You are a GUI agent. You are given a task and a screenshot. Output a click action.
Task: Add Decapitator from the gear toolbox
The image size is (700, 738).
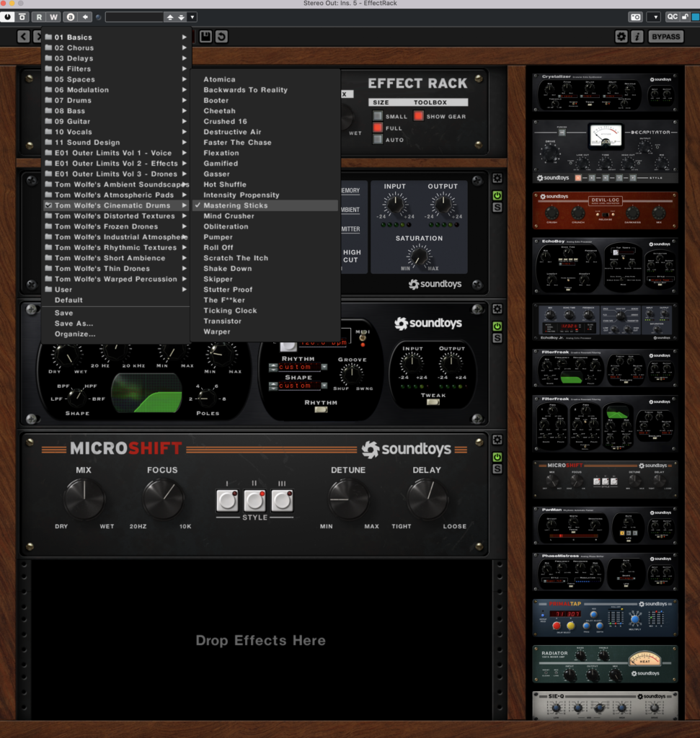coord(605,151)
